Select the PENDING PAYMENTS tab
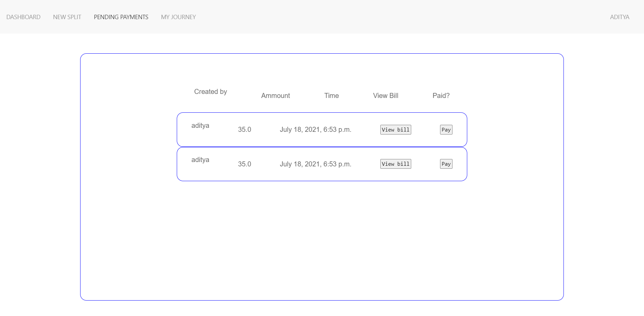Viewport: 644px width, 316px height. (121, 17)
